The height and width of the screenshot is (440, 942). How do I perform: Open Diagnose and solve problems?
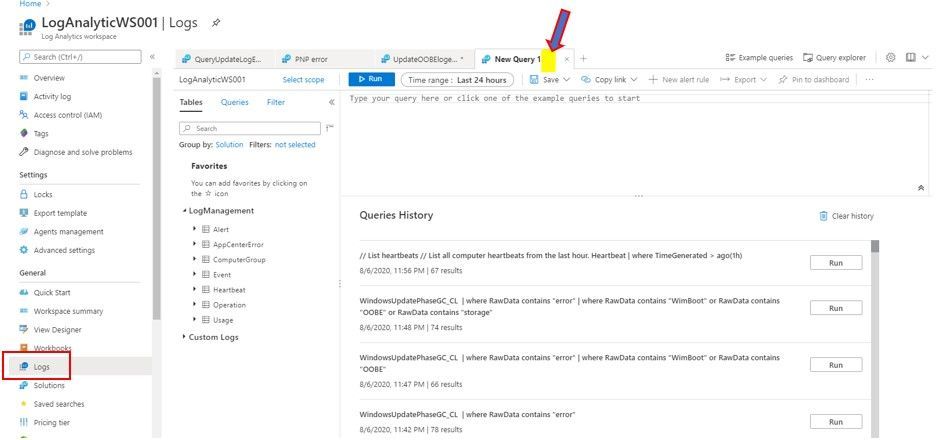(x=83, y=152)
